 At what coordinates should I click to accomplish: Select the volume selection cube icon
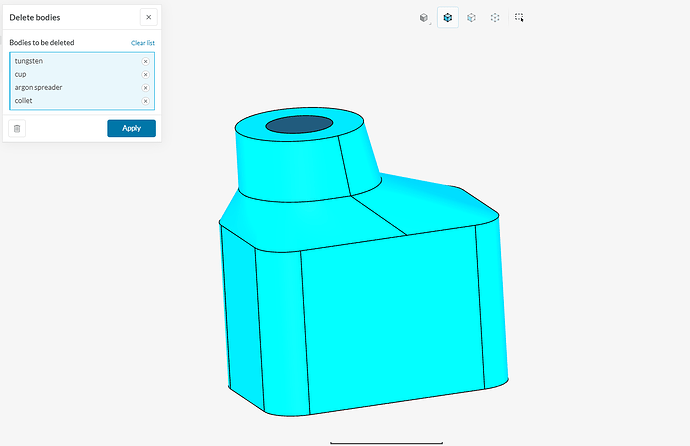pyautogui.click(x=448, y=18)
